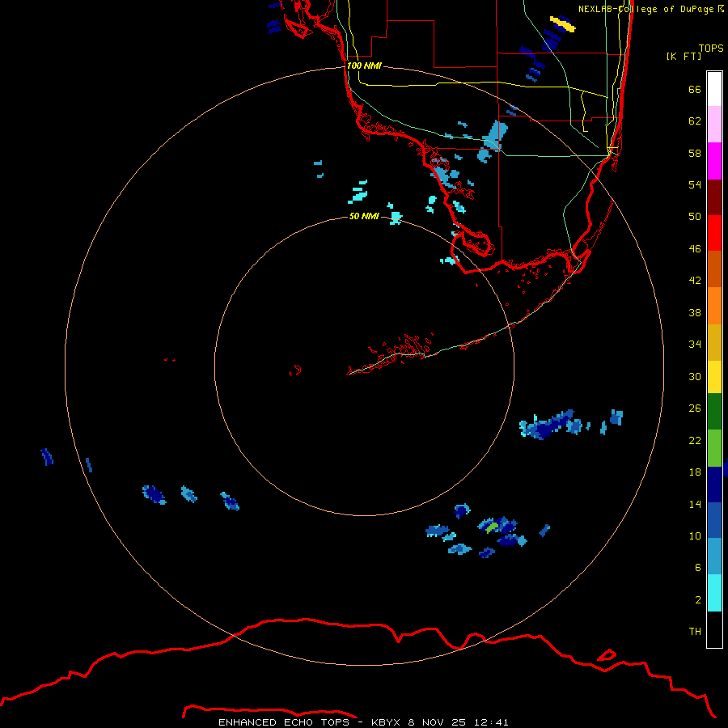Click the "[K FT]" units label
This screenshot has height=728, width=728.
tap(684, 57)
